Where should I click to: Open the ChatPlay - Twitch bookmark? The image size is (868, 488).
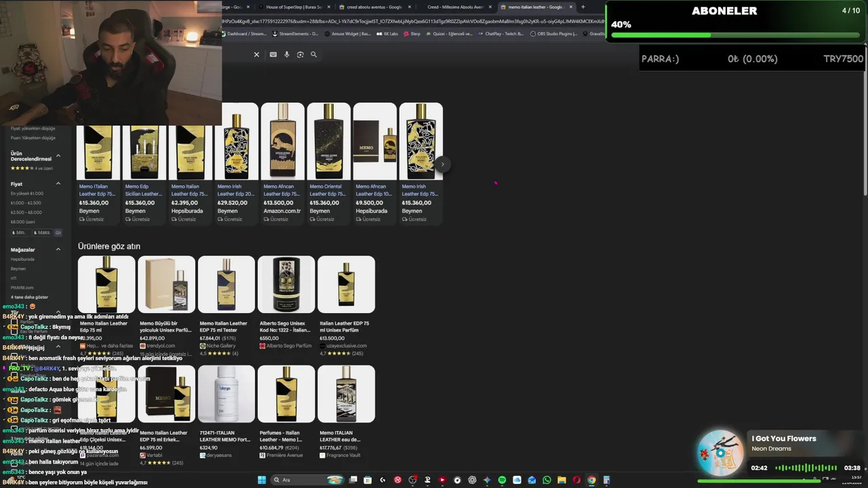click(501, 33)
